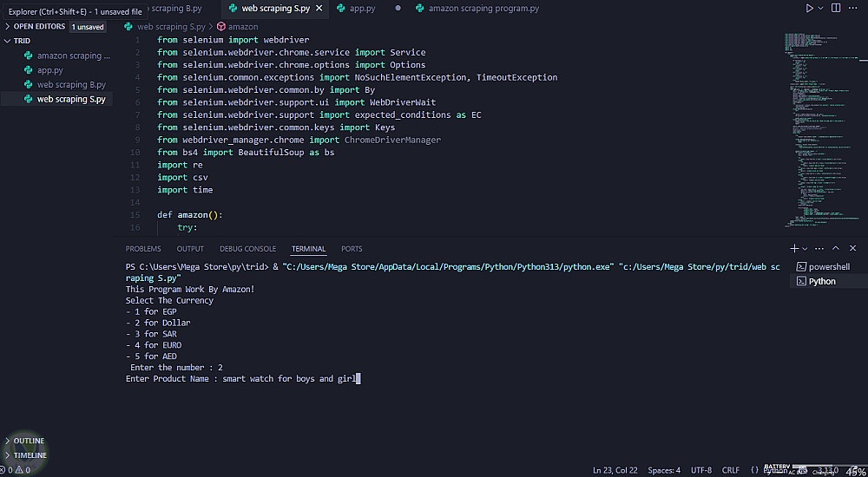Change indentation via Spaces: 4

[664, 470]
